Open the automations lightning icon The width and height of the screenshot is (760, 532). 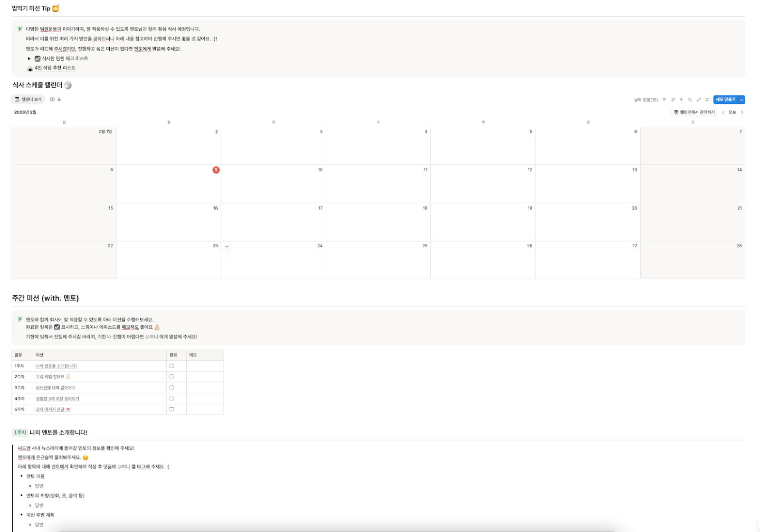(681, 100)
